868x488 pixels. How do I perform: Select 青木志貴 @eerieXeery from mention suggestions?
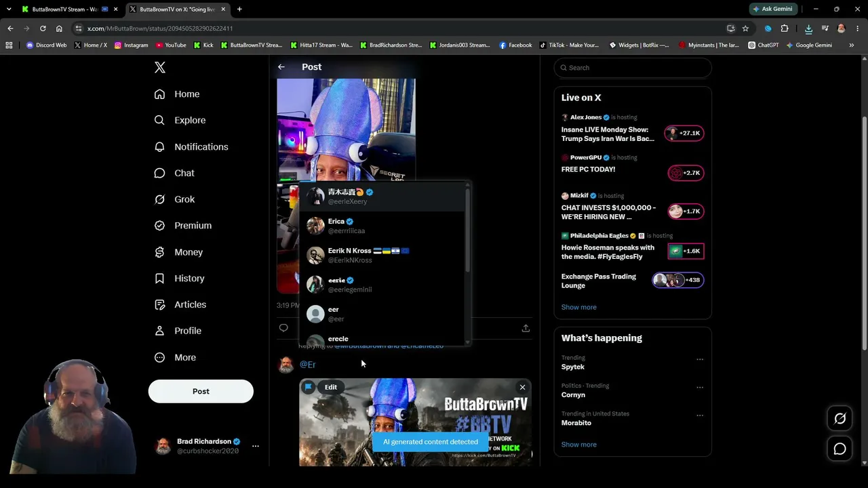[x=383, y=197]
